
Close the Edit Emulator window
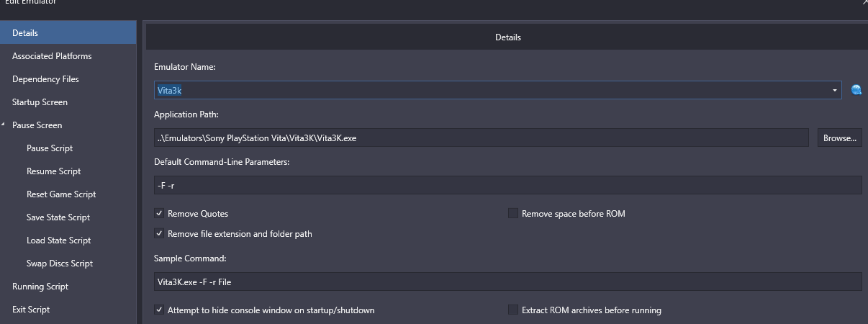(864, 2)
